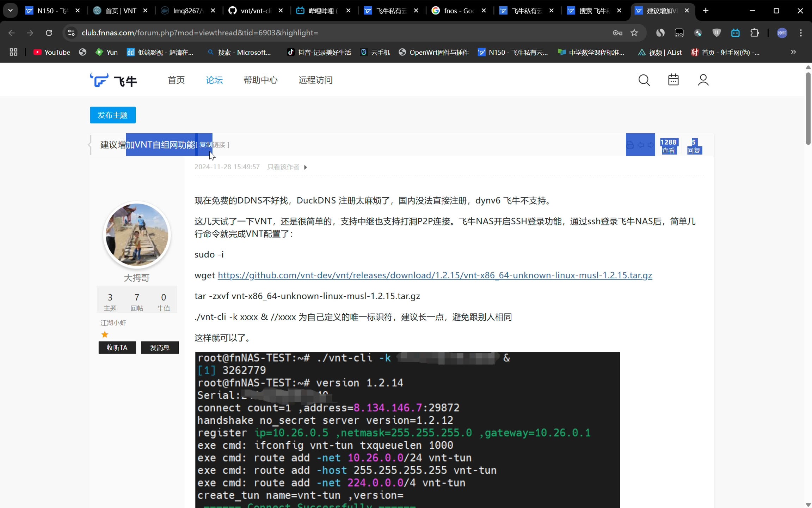This screenshot has height=508, width=812.
Task: Open a new browser tab
Action: click(706, 11)
